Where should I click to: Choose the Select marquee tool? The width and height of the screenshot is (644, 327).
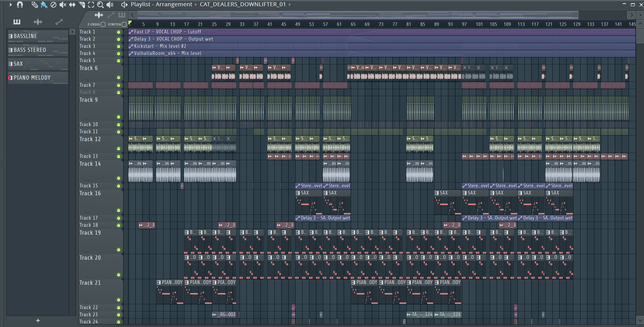tap(91, 4)
